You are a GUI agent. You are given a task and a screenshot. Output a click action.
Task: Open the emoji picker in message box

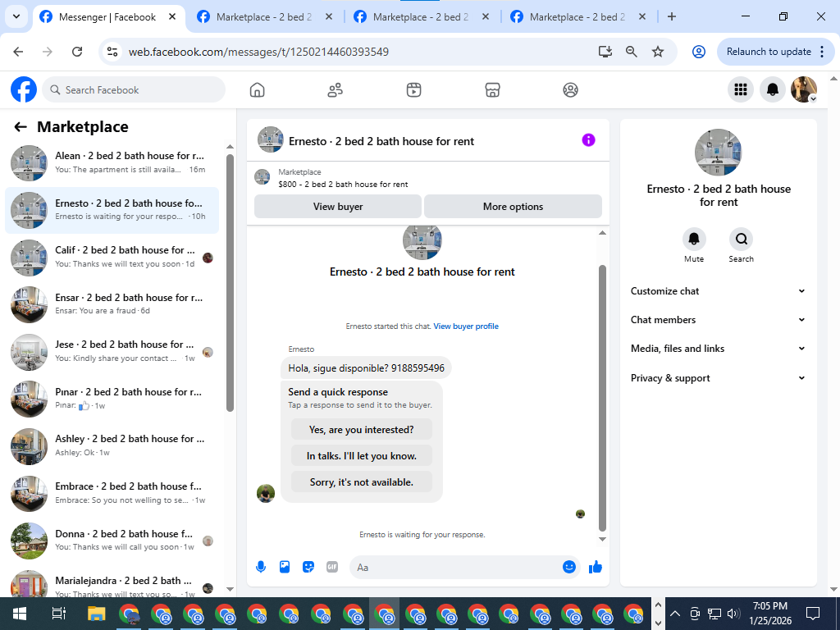[x=569, y=567]
